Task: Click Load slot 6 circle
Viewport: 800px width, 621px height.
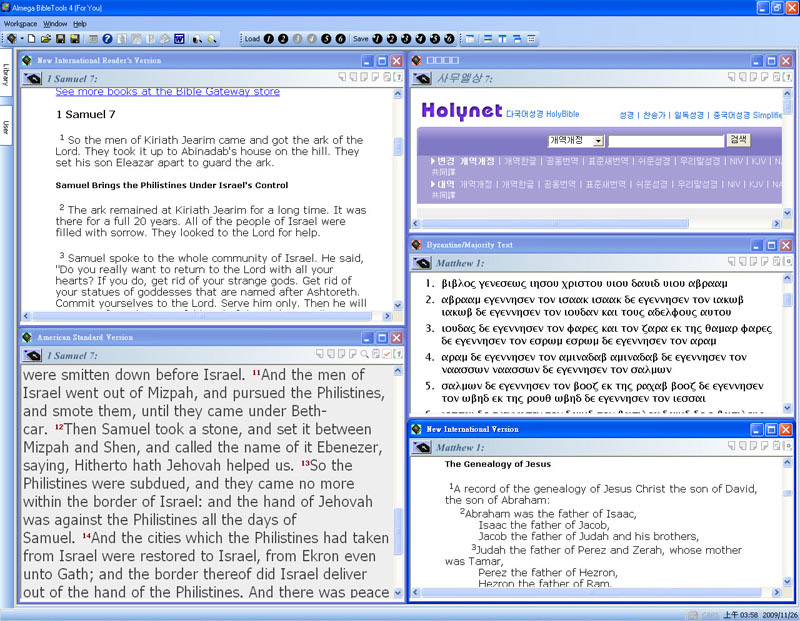Action: pyautogui.click(x=340, y=39)
